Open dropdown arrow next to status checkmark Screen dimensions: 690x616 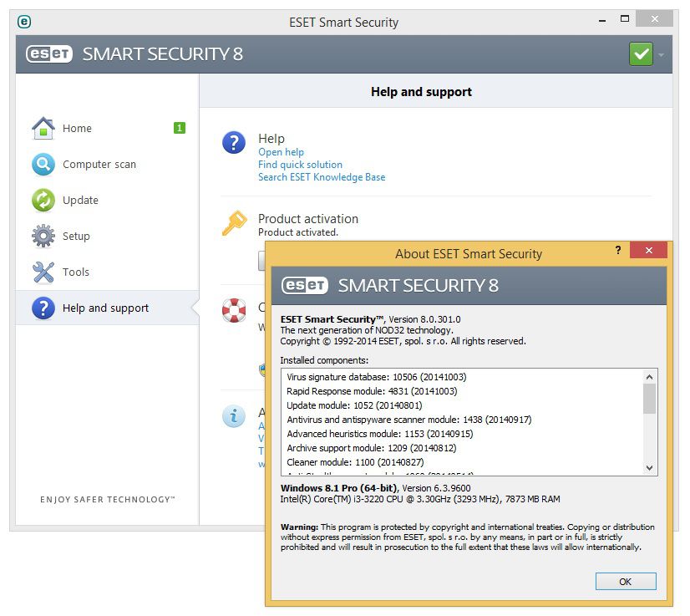(661, 55)
